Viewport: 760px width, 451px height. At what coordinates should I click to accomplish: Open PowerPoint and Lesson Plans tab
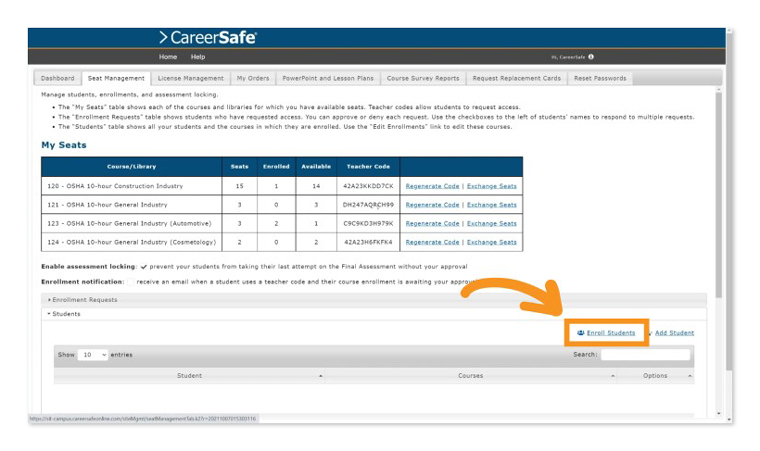coord(328,78)
